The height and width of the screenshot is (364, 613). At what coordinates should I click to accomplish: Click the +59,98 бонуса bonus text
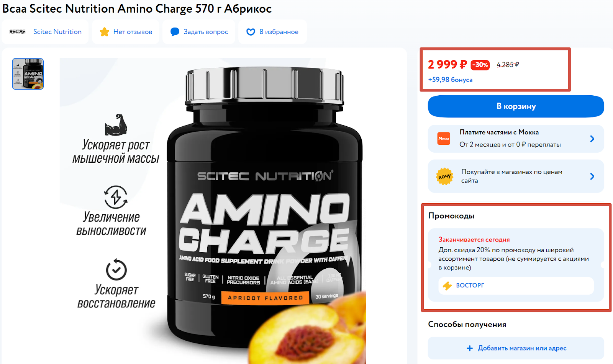click(x=450, y=80)
